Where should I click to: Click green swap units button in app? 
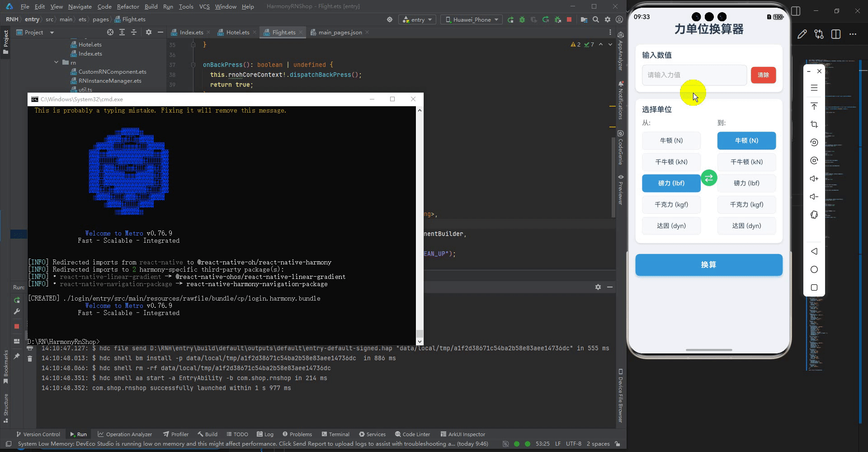point(709,178)
